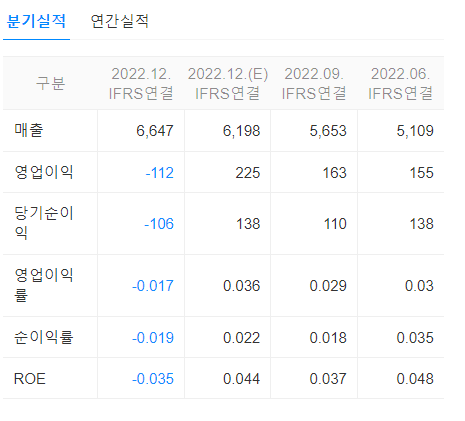Click the blue -106 net income value
Screen dimensions: 465x421
[x=159, y=224]
